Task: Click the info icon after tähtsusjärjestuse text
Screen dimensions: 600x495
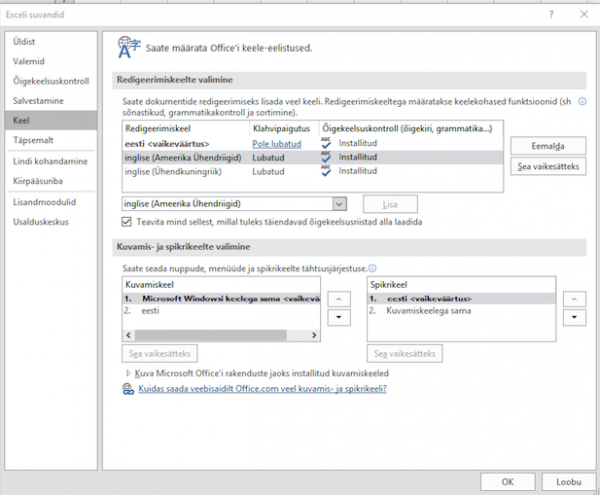Action: click(372, 268)
